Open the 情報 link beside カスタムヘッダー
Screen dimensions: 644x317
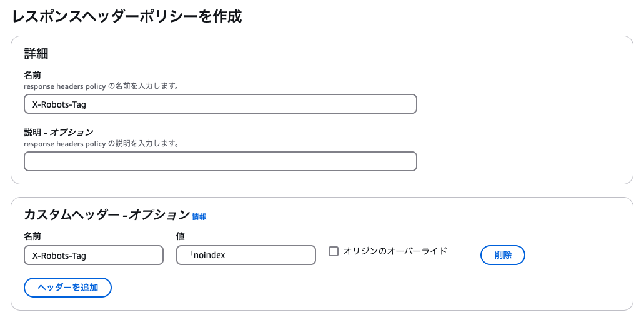tap(199, 217)
